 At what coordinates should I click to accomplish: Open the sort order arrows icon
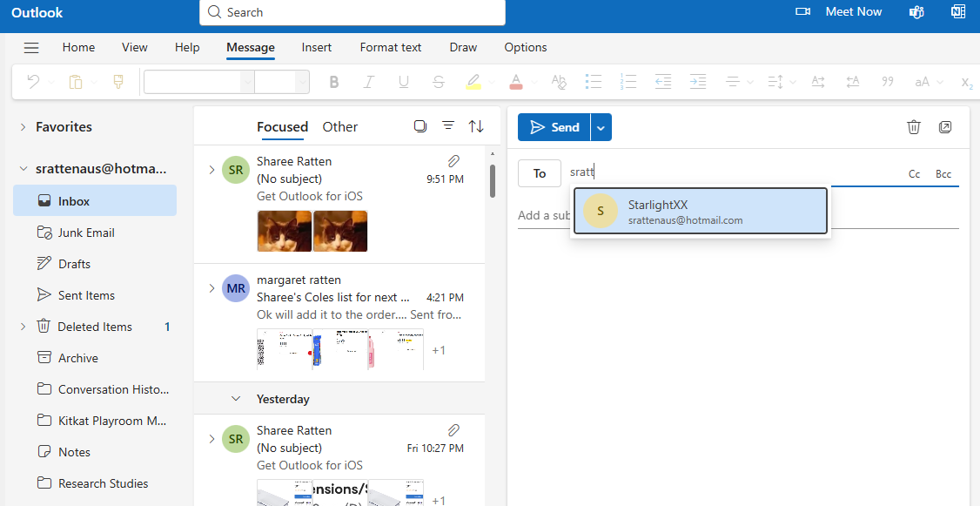[x=476, y=126]
